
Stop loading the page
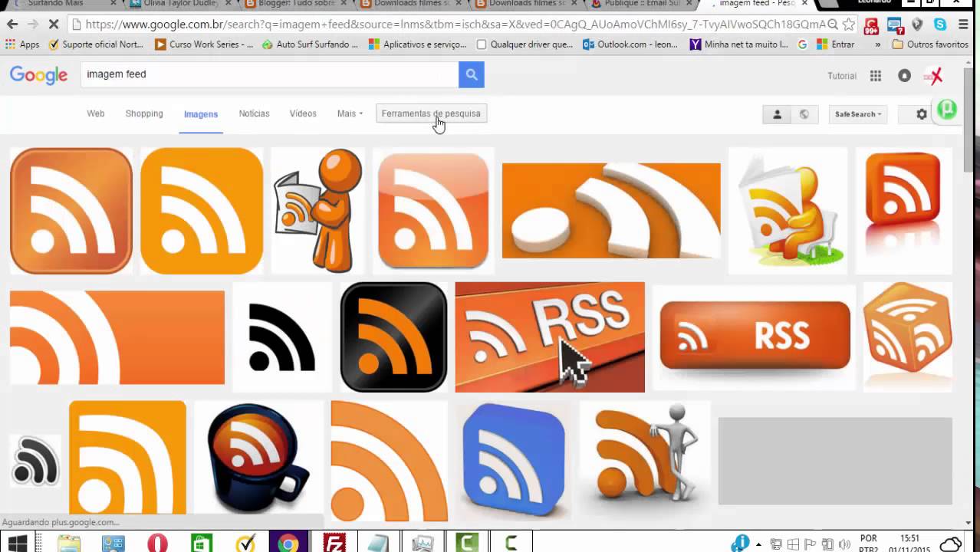pyautogui.click(x=53, y=25)
